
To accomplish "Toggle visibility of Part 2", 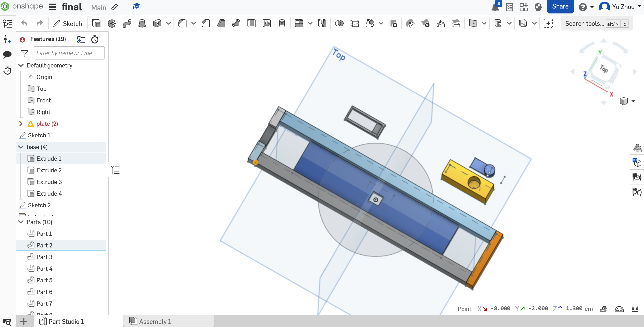I will (101, 245).
